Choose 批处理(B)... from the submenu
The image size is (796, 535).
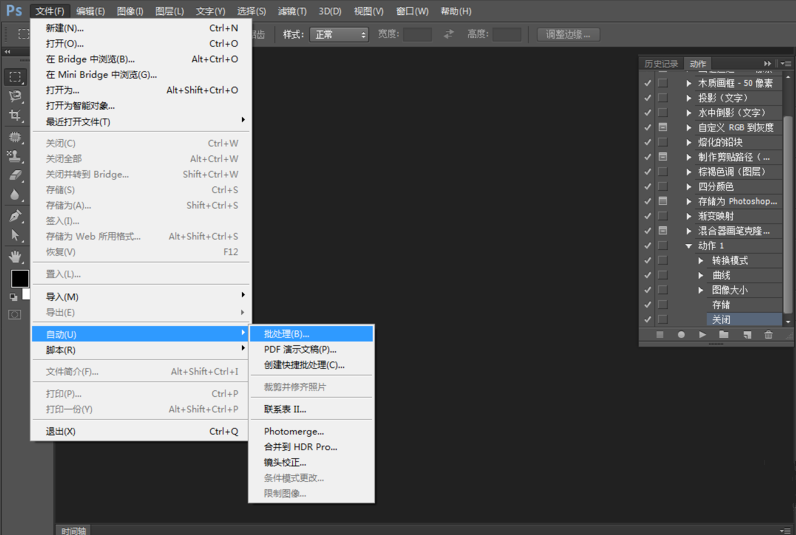pyautogui.click(x=287, y=334)
